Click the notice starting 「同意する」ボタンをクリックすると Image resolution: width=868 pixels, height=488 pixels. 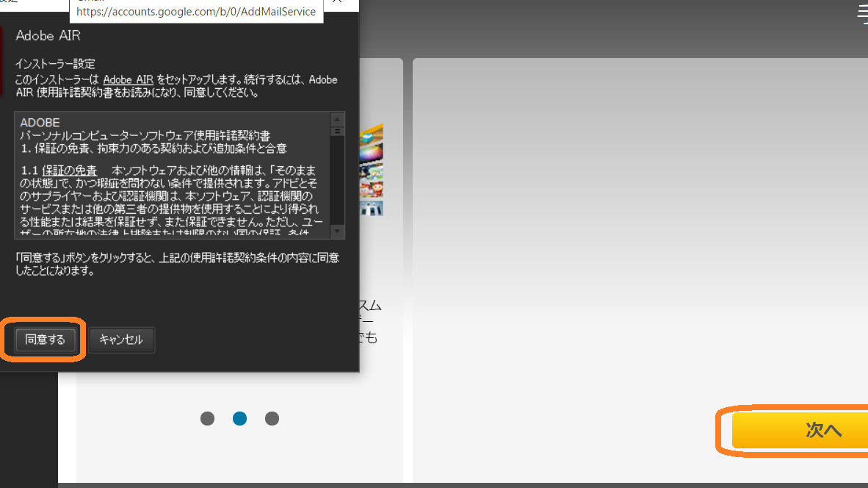pyautogui.click(x=177, y=265)
